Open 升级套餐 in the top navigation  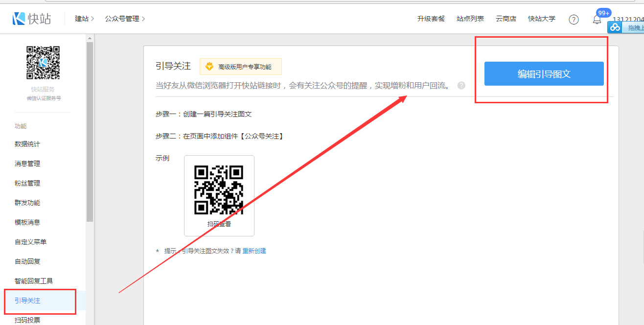pyautogui.click(x=431, y=19)
